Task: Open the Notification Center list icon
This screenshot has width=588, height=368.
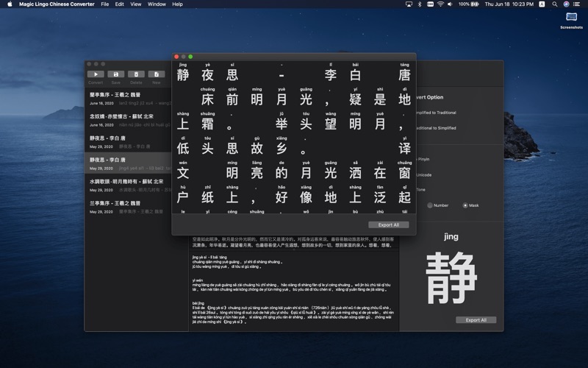Action: click(x=578, y=4)
